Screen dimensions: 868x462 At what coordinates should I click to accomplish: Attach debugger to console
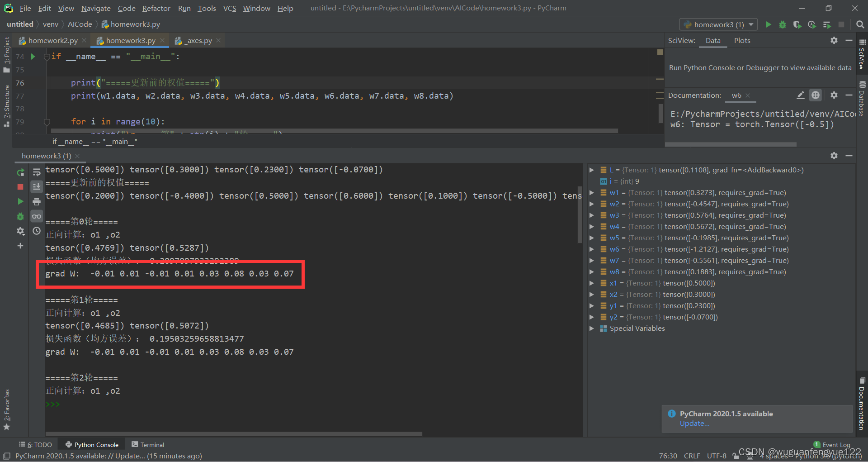(x=20, y=216)
